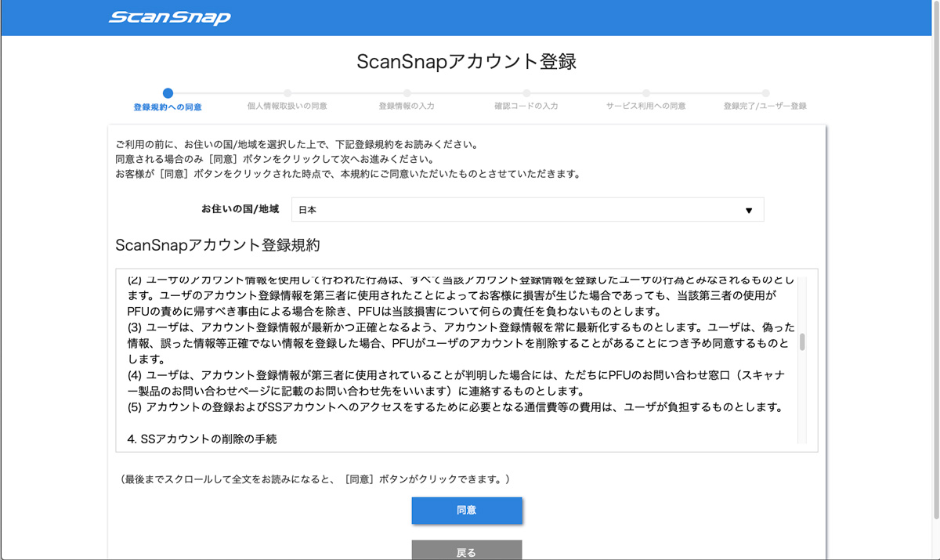Click the step circle above 確認コードの入力
This screenshot has height=560, width=940.
[x=526, y=93]
